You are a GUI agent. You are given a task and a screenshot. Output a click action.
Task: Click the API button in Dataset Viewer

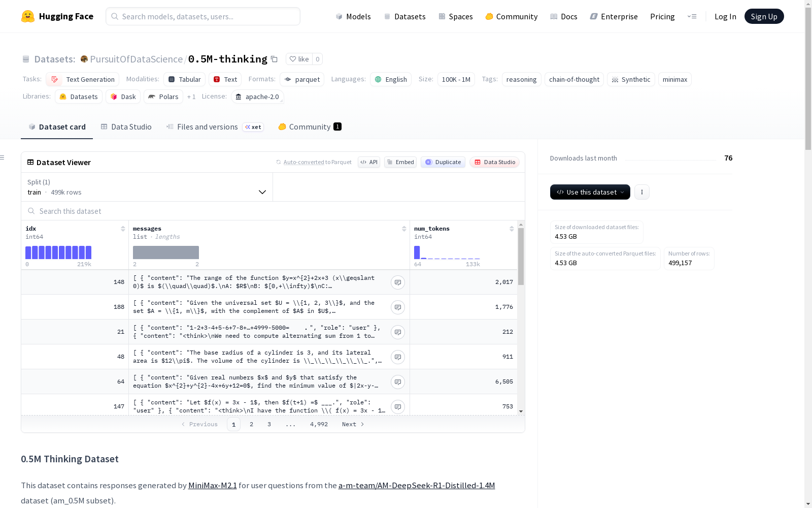coord(369,162)
